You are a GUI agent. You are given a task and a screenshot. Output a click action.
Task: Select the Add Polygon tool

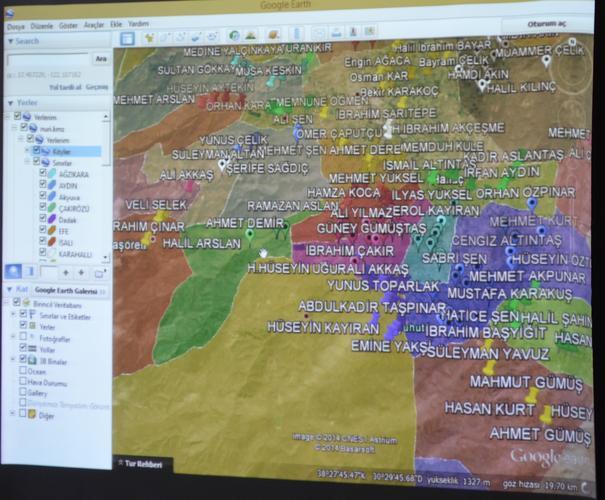point(166,37)
